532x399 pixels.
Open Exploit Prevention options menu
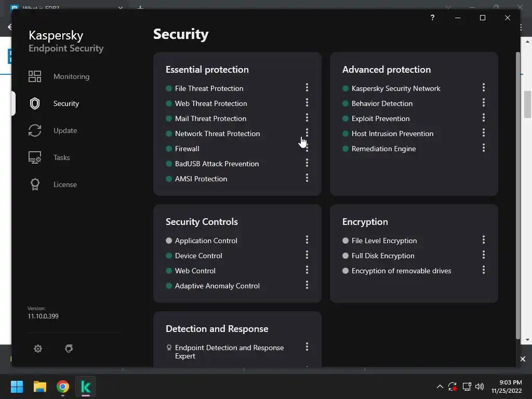pyautogui.click(x=484, y=118)
